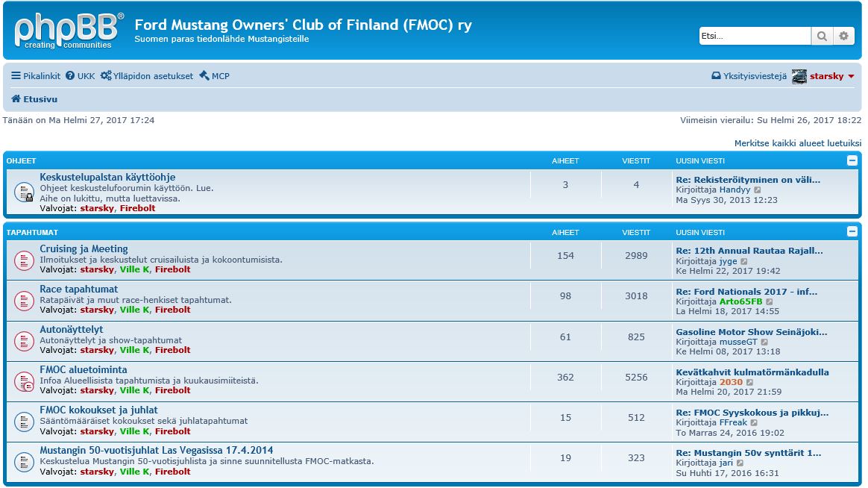The image size is (868, 488).
Task: Open the MCP moderator panel
Action: [x=215, y=76]
